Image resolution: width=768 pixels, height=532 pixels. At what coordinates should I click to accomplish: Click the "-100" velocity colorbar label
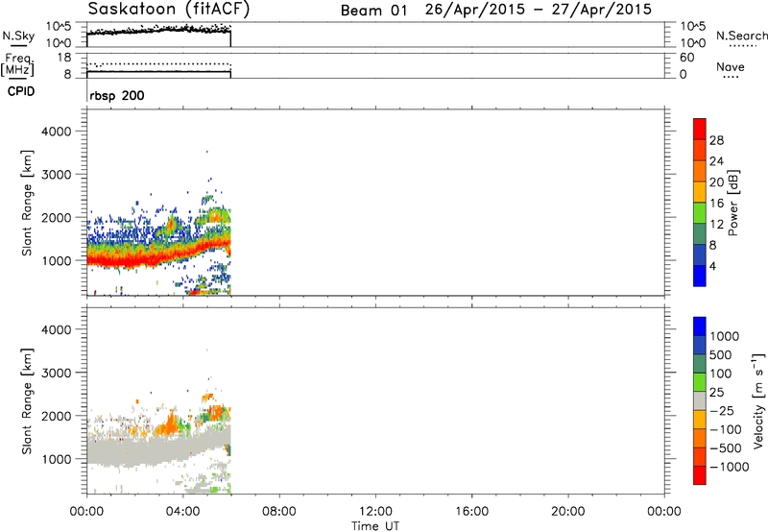[x=726, y=429]
